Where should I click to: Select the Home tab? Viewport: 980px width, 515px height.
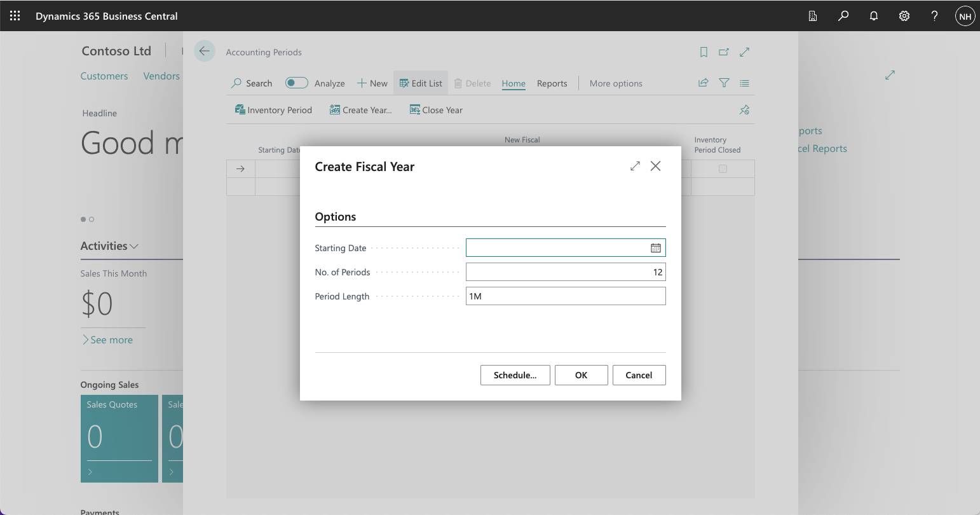pyautogui.click(x=513, y=83)
